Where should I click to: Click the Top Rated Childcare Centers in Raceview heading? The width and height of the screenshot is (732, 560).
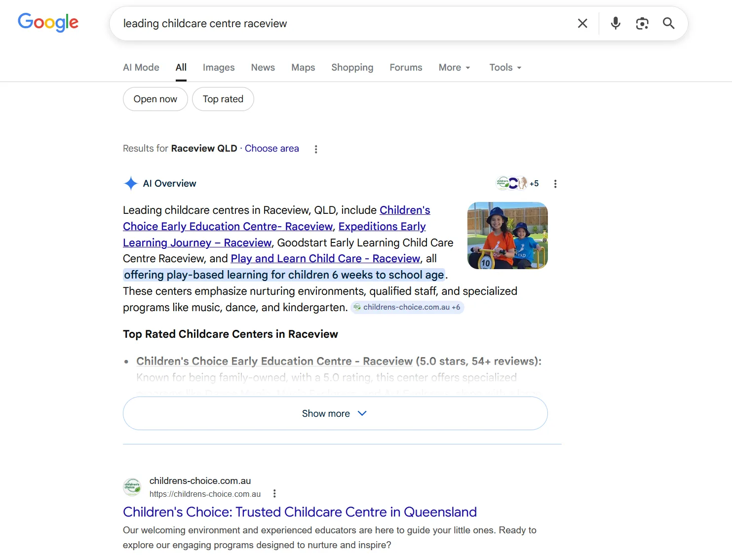coord(231,334)
